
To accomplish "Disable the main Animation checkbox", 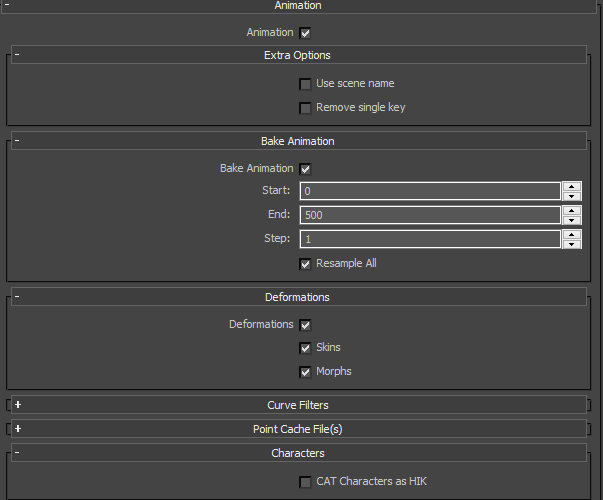I will click(x=305, y=33).
